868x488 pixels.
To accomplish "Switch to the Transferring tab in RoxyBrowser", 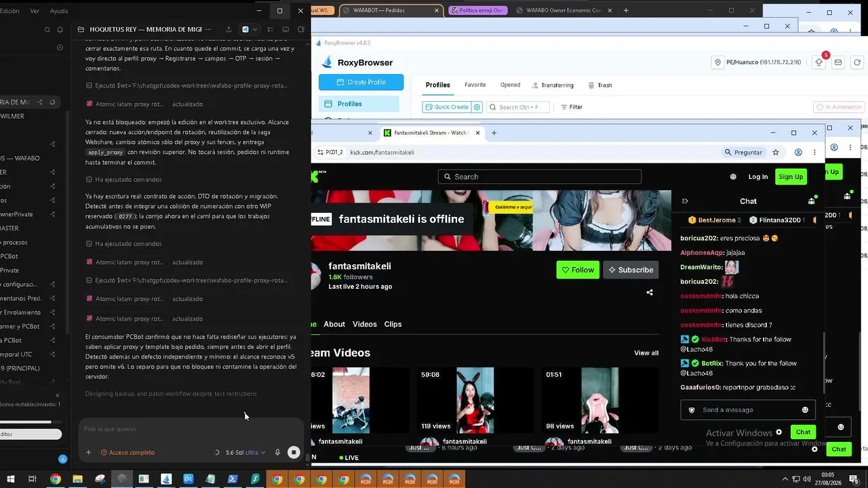I will pos(553,85).
